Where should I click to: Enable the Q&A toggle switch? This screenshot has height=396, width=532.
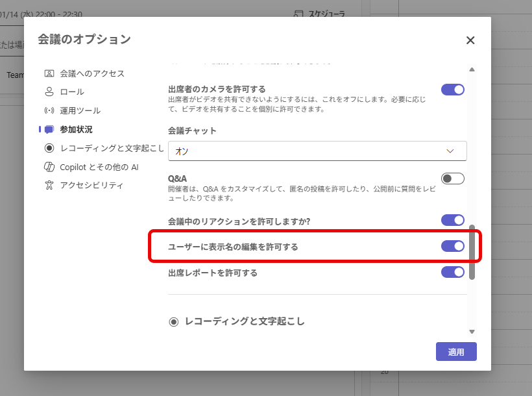(453, 179)
